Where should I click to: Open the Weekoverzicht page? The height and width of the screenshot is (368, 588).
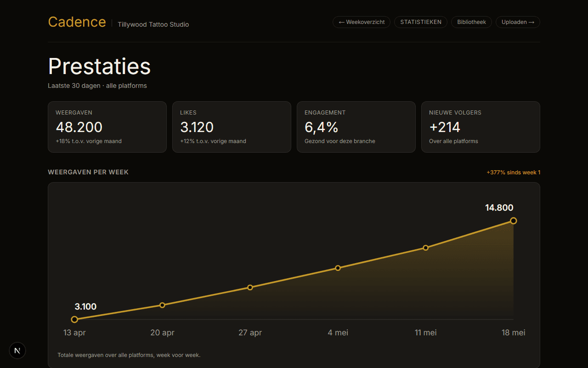point(362,22)
